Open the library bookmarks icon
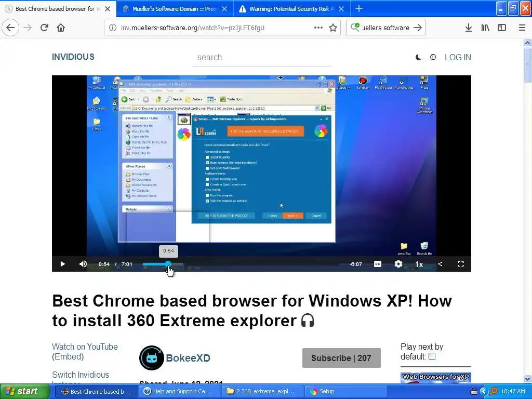Screen dimensions: 532x399 tap(485, 28)
